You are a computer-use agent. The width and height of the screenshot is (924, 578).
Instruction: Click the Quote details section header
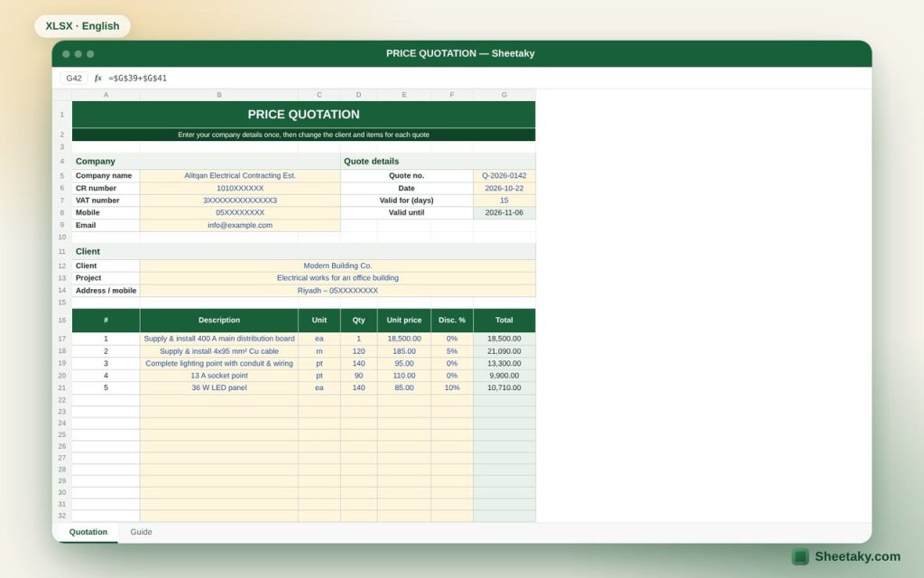(438, 161)
